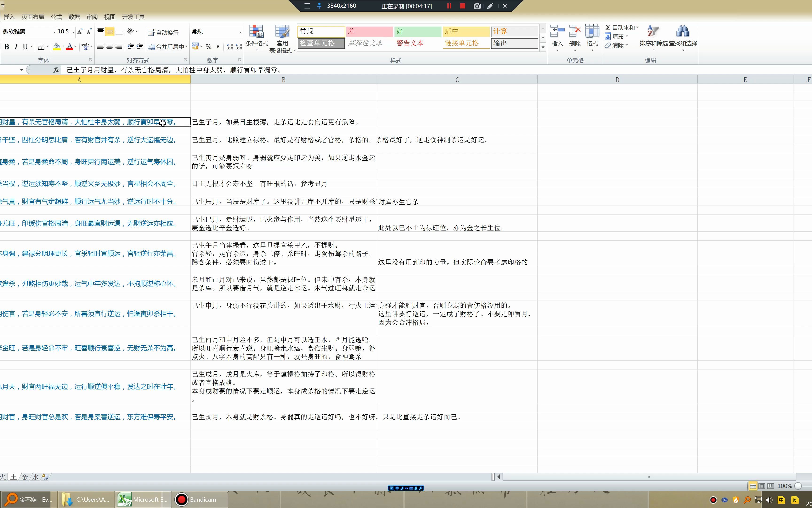Viewport: 812px width, 508px height.
Task: Apply comma style
Action: 218,47
